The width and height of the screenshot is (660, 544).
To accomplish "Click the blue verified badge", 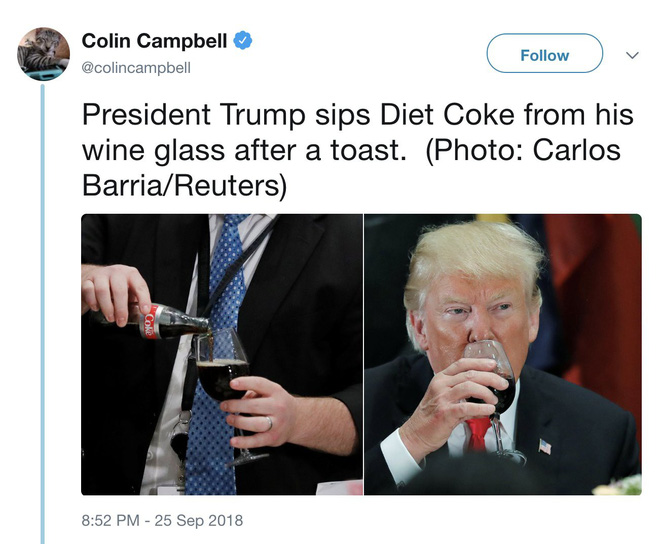I will 242,41.
